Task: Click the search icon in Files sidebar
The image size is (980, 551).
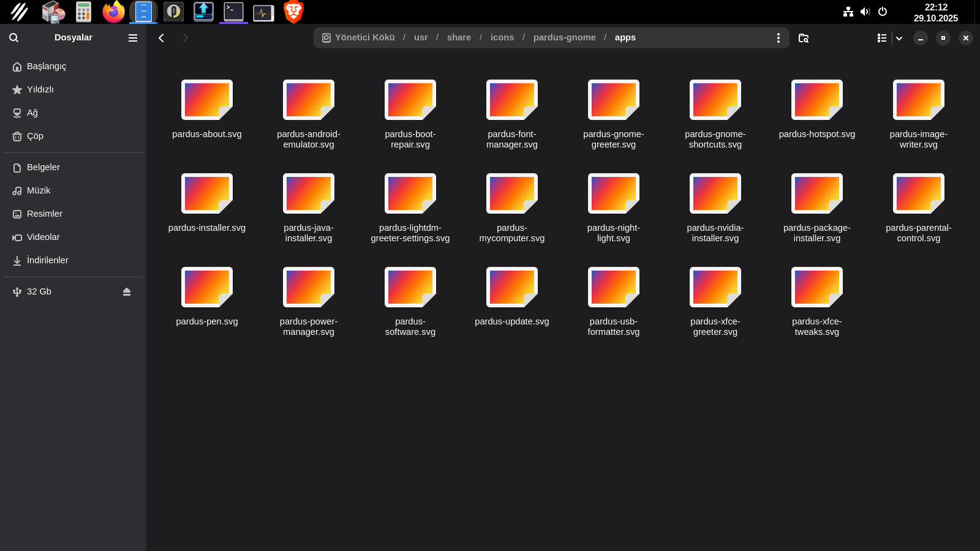Action: tap(13, 38)
